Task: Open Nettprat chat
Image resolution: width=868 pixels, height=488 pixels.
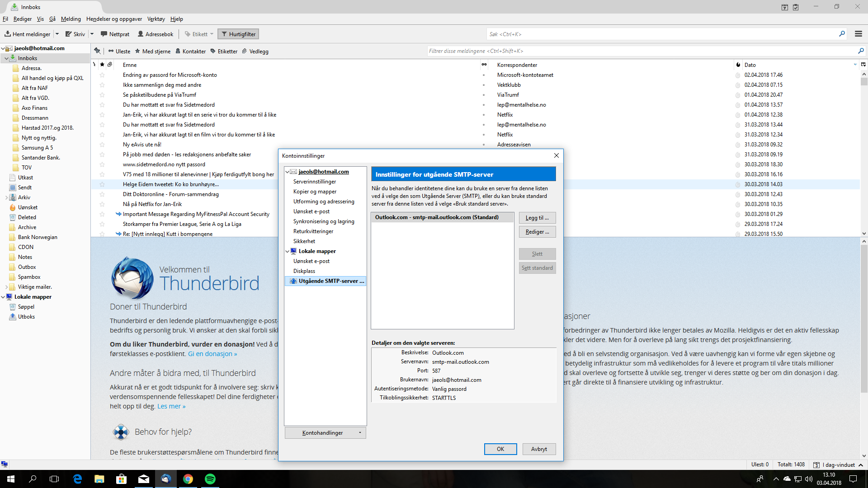Action: pyautogui.click(x=115, y=34)
